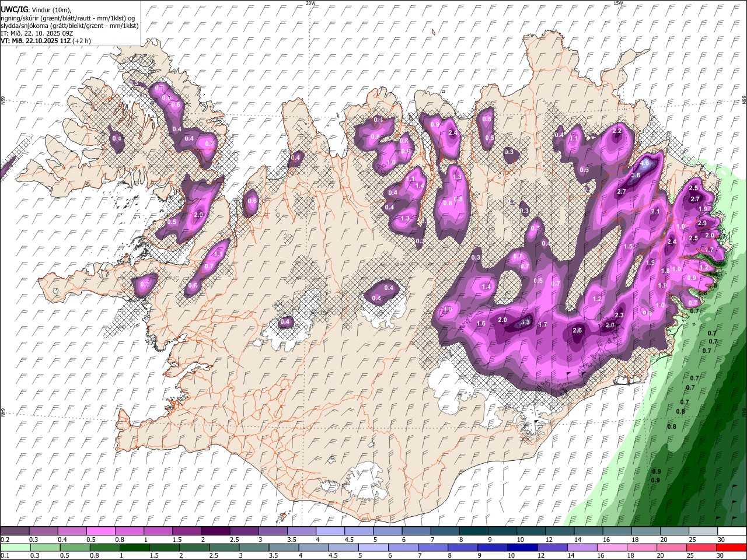Screen dimensions: 747x560
Task: Click the 3.3 snowfall value on the map
Action: (525, 322)
